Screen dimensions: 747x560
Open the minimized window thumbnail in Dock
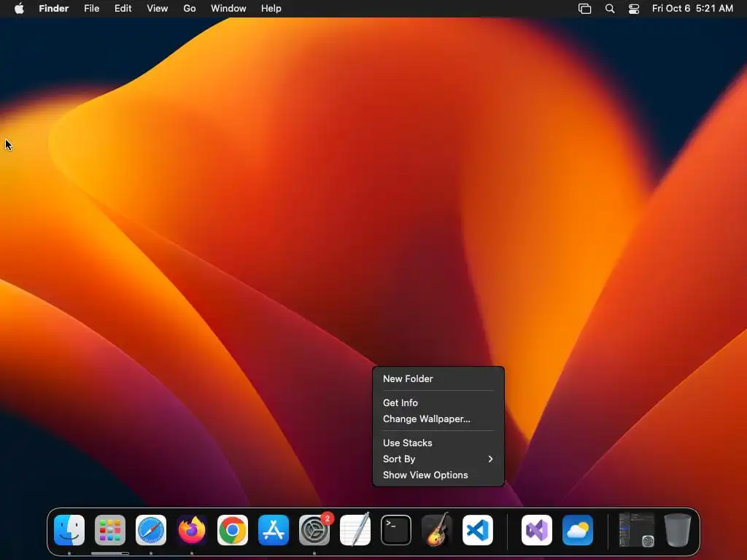pos(636,530)
